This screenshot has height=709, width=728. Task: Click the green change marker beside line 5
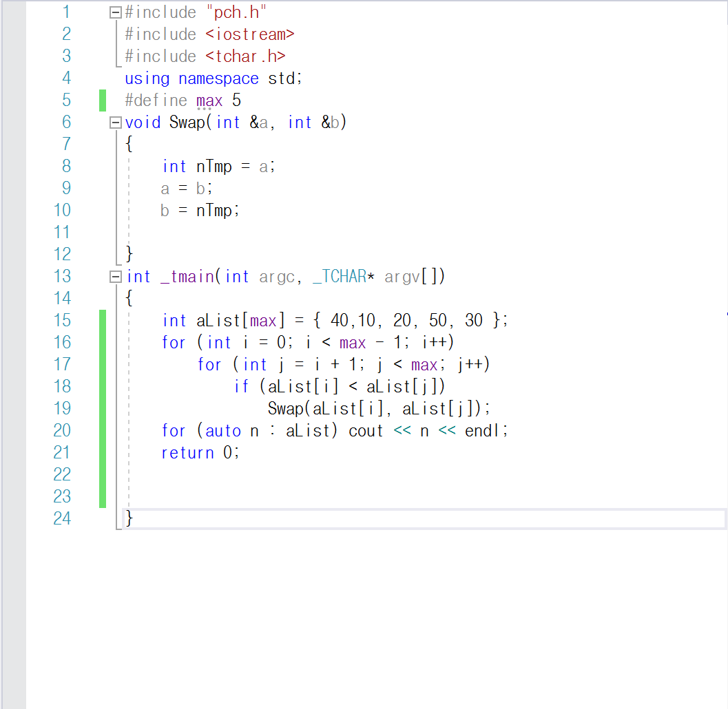pos(103,100)
